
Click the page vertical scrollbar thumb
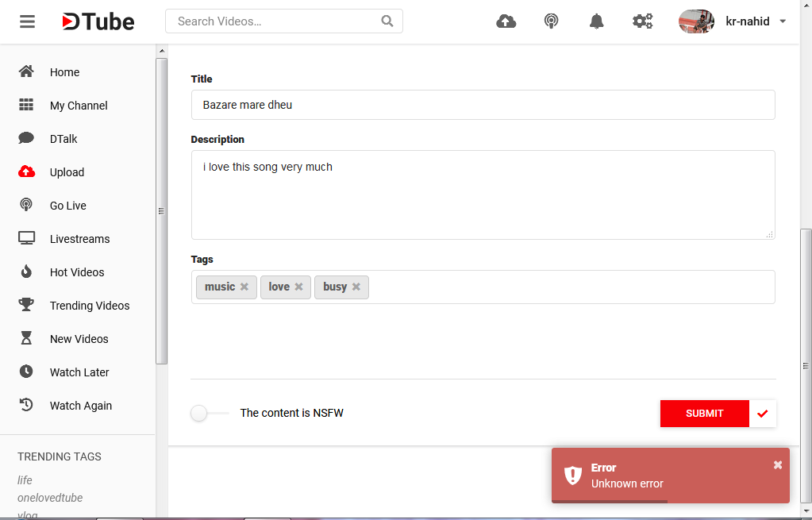pos(806,366)
